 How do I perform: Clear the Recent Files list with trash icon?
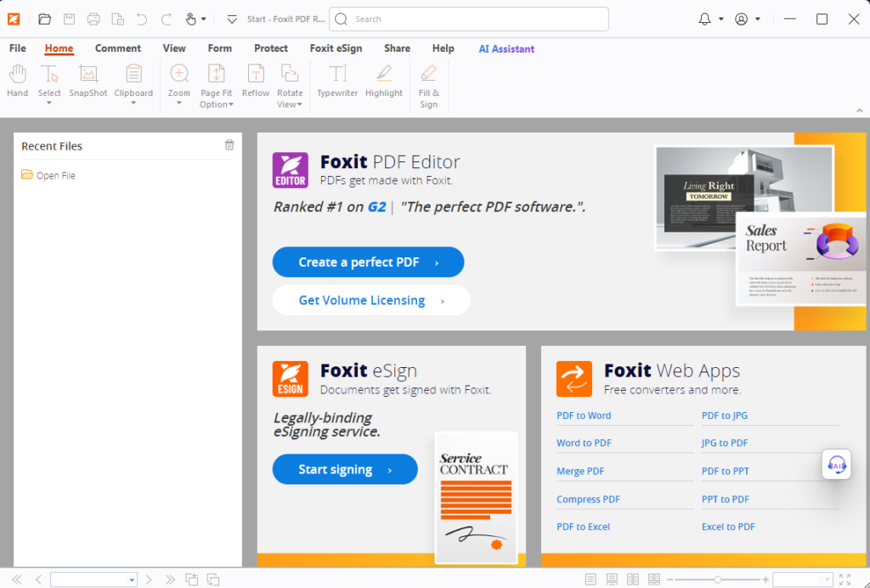coord(229,144)
